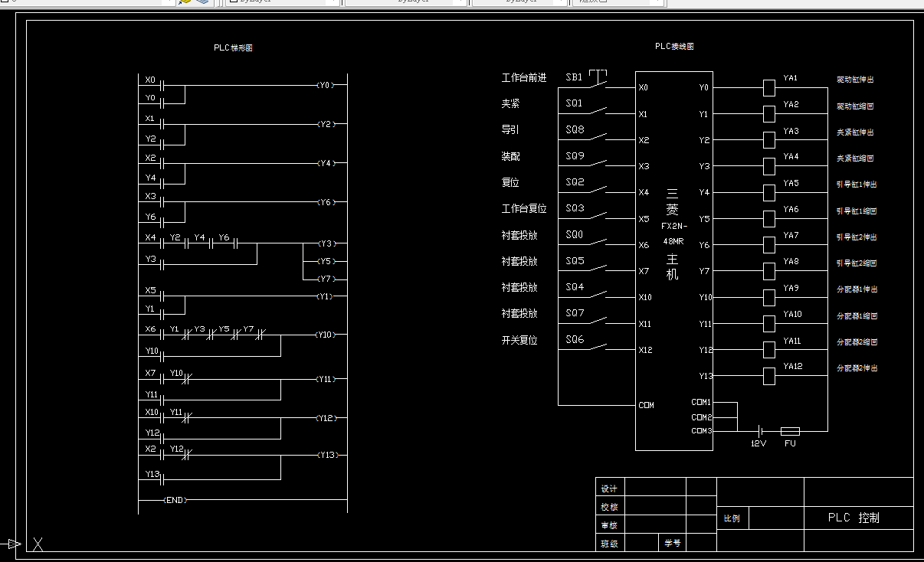Select the SQ6 limit switch symbol
Viewport: 924px width, 562px height.
coord(597,347)
